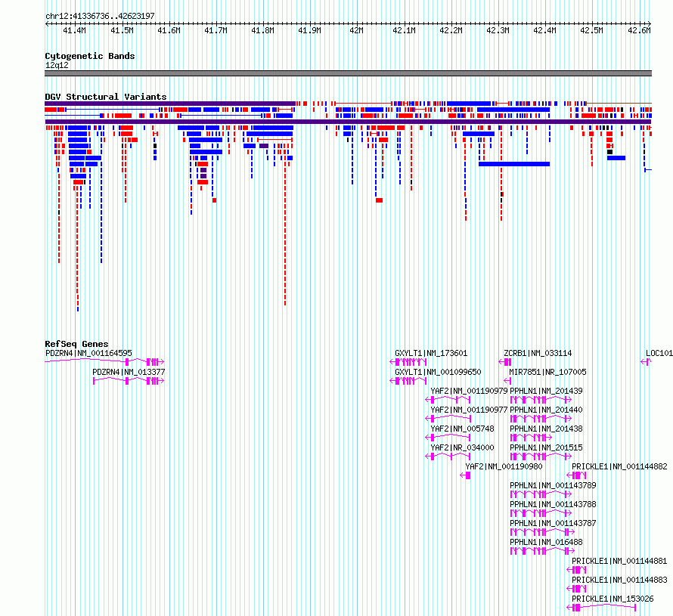Click the 41.5M ruler tick label

122,30
